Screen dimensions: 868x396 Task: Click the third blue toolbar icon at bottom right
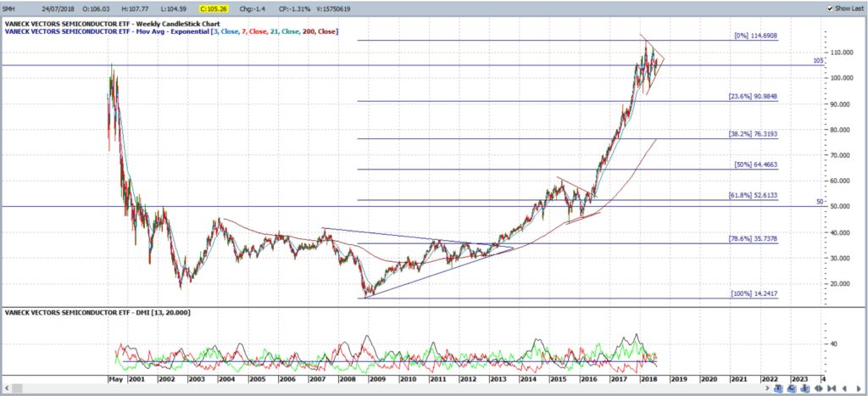(x=805, y=388)
